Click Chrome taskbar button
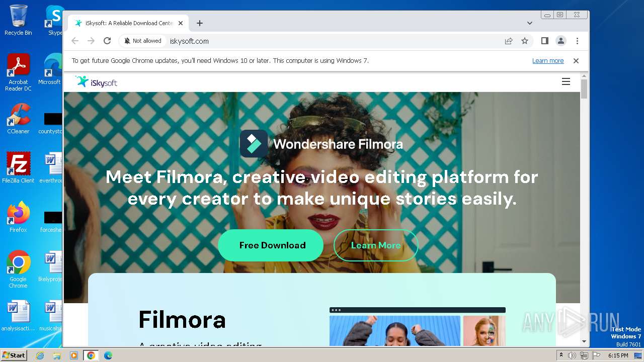Image resolution: width=644 pixels, height=362 pixels. [x=91, y=355]
